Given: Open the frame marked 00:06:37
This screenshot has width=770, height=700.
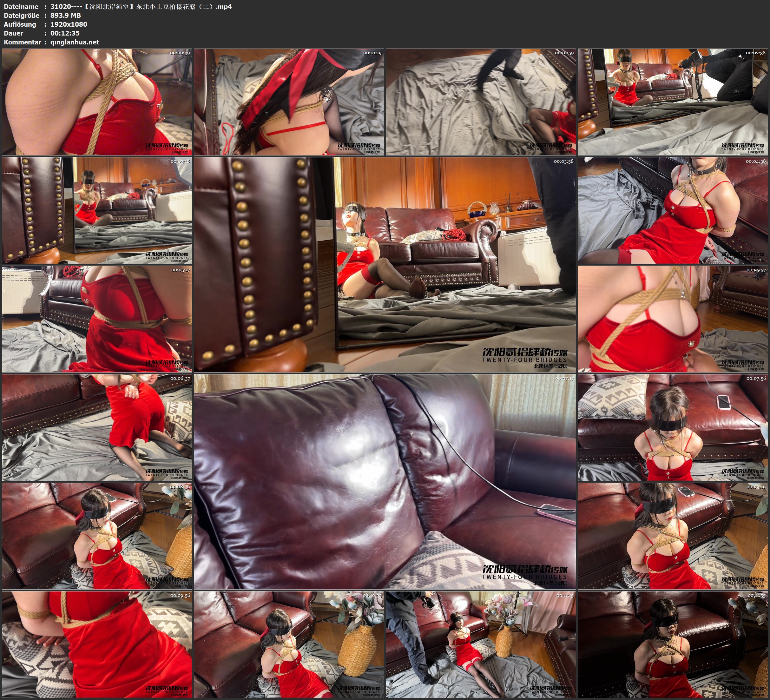Looking at the screenshot, I should tap(97, 427).
